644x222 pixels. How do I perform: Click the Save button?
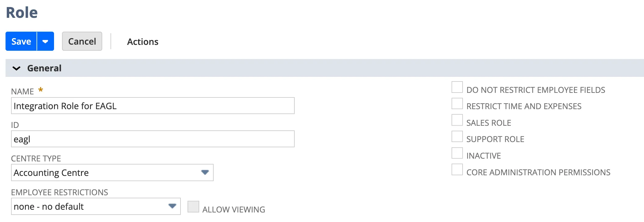(x=21, y=41)
